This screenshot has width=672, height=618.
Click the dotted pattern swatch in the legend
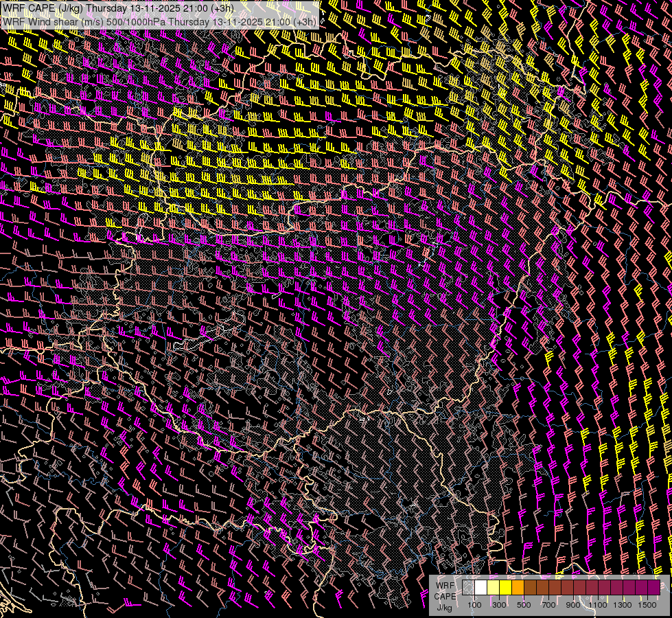click(x=468, y=587)
